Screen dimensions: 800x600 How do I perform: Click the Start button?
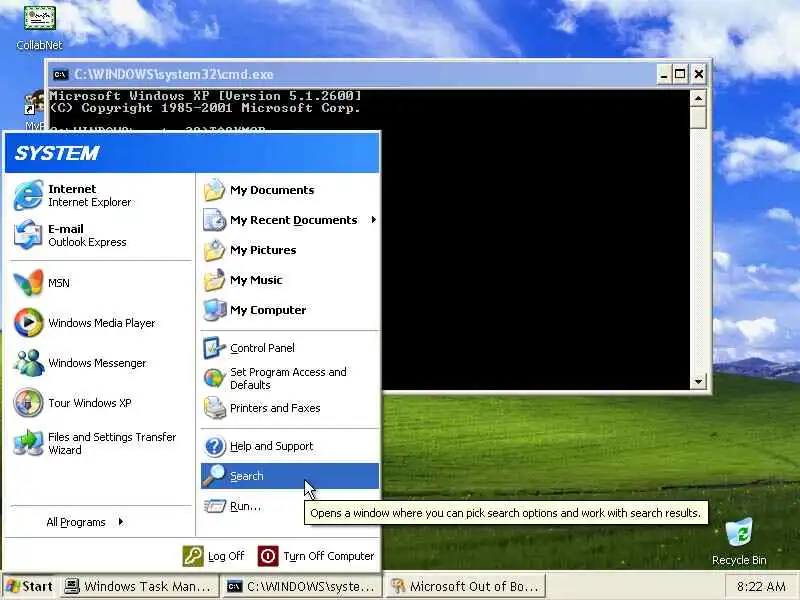30,586
